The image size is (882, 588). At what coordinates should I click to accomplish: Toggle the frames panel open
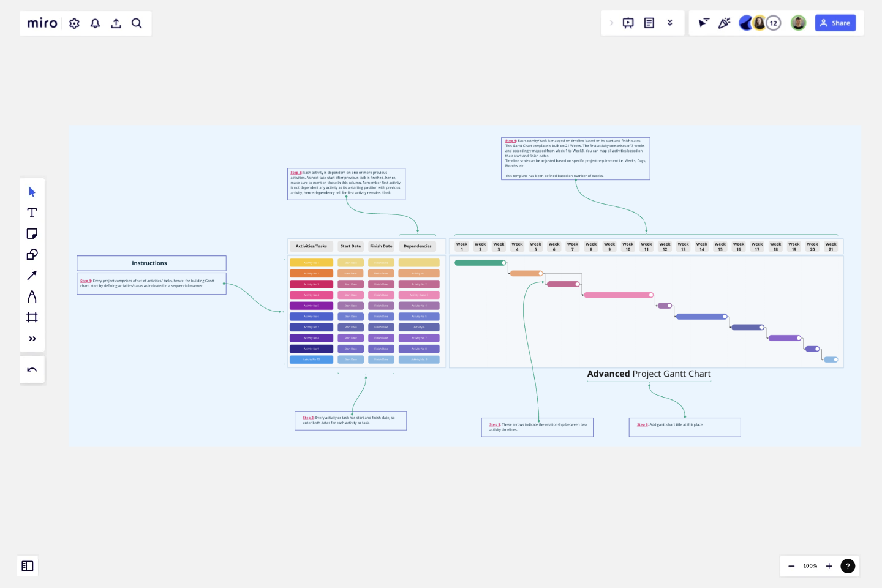[28, 566]
